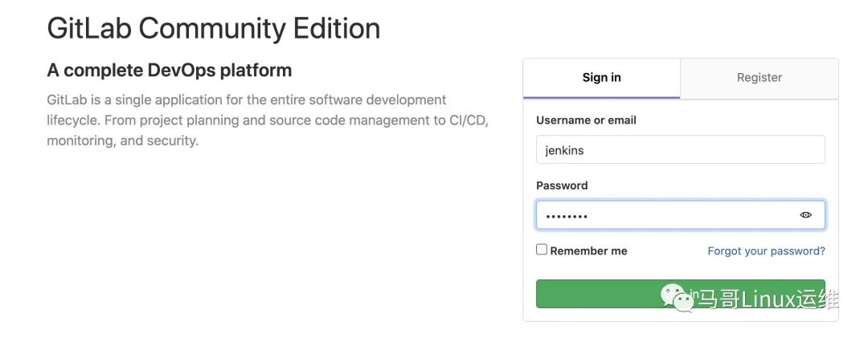Click the Remember me label text
Viewport: 868px width, 338px height.
click(x=588, y=251)
